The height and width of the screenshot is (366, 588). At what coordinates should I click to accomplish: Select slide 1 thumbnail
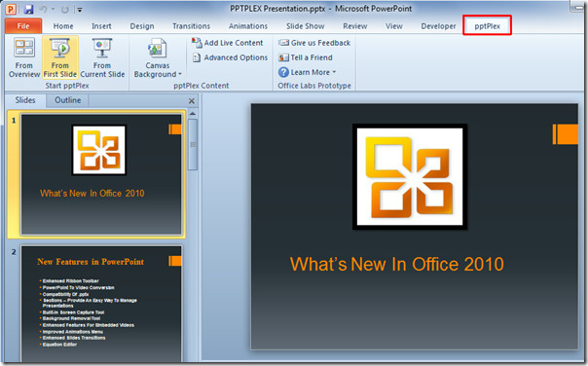(101, 174)
